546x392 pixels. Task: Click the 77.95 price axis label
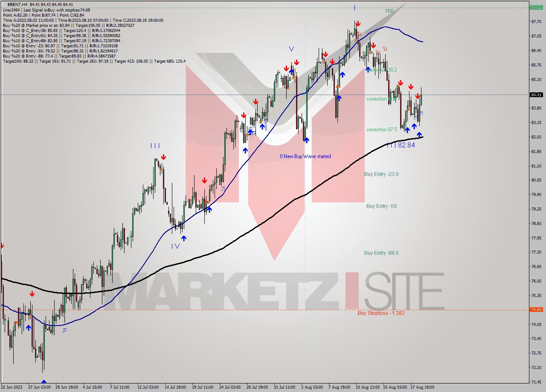pos(536,238)
